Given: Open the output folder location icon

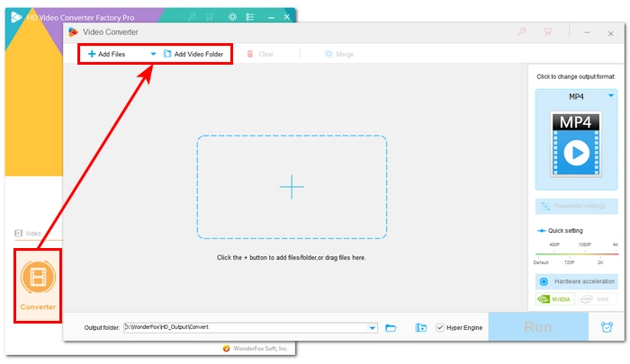Looking at the screenshot, I should (420, 328).
